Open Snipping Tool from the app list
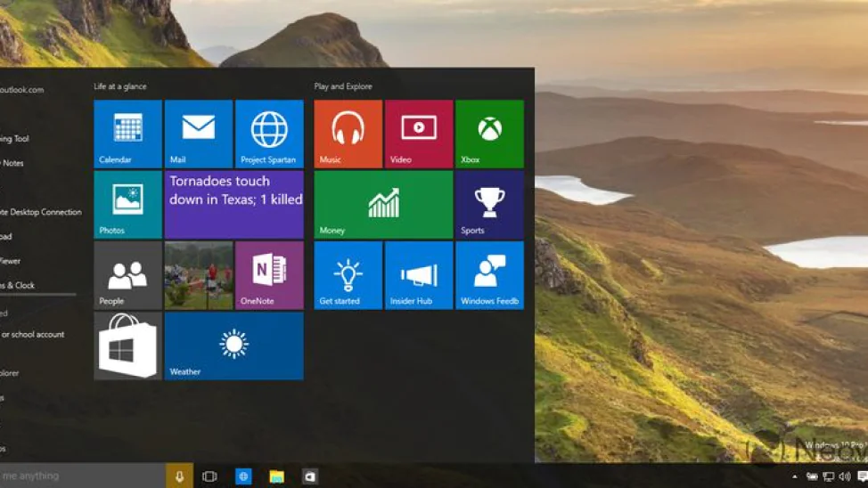The height and width of the screenshot is (488, 868). tap(14, 139)
